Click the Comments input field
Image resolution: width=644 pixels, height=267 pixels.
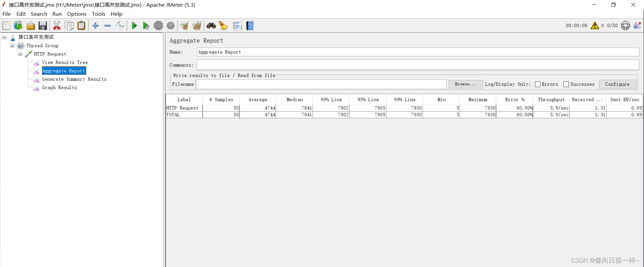[x=418, y=65]
